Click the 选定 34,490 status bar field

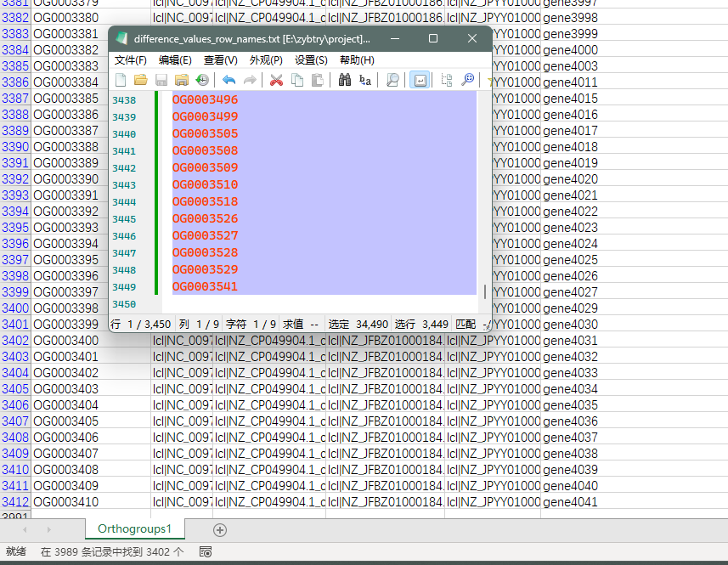tap(358, 324)
